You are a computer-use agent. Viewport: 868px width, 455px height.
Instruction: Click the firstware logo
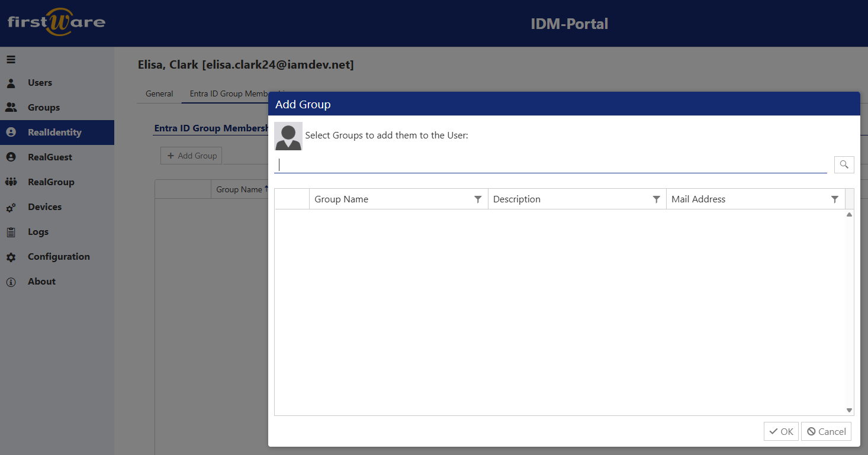click(56, 22)
